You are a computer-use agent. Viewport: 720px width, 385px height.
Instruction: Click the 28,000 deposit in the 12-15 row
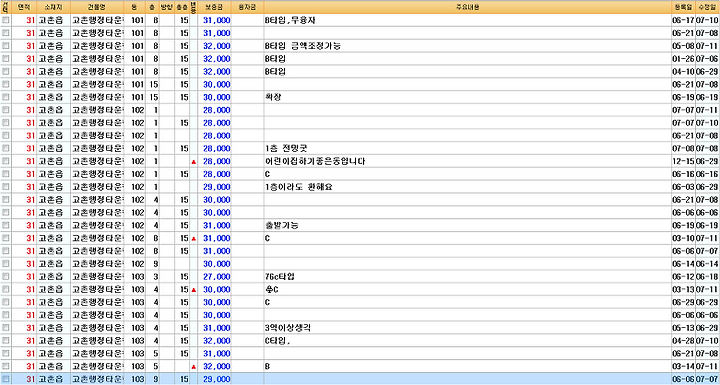tap(217, 162)
